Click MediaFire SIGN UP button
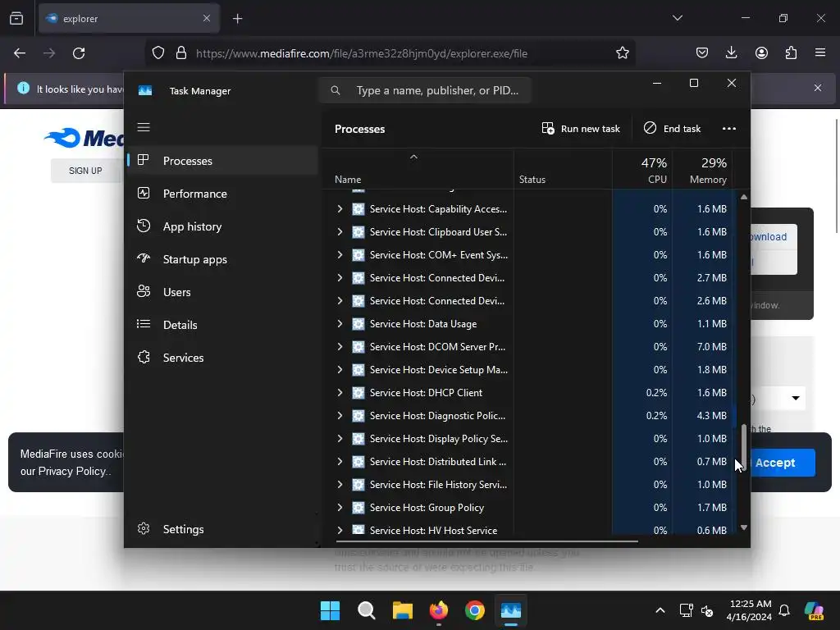Image resolution: width=840 pixels, height=630 pixels. 85,171
